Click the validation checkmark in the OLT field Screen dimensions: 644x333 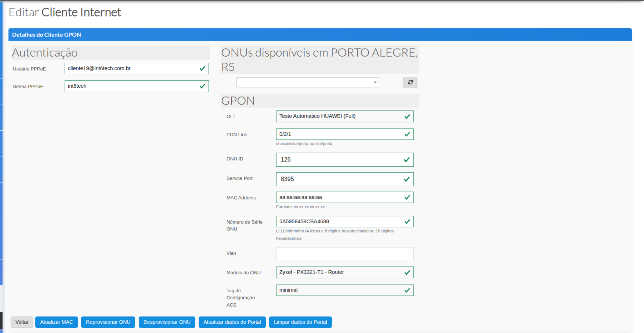(x=407, y=116)
